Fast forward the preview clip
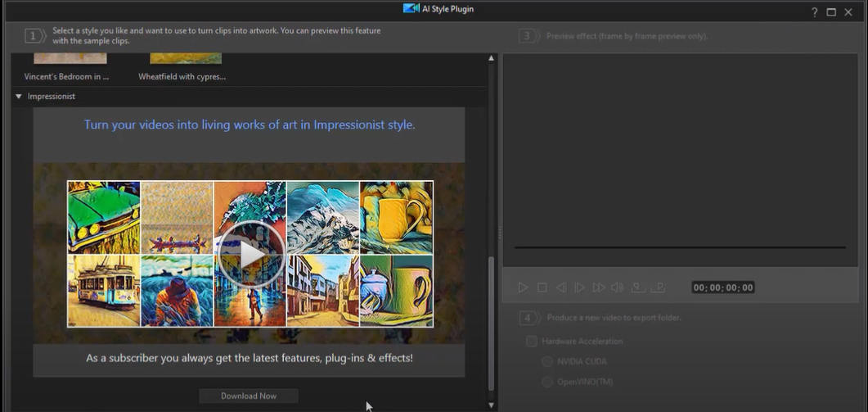The image size is (868, 412). coord(598,287)
